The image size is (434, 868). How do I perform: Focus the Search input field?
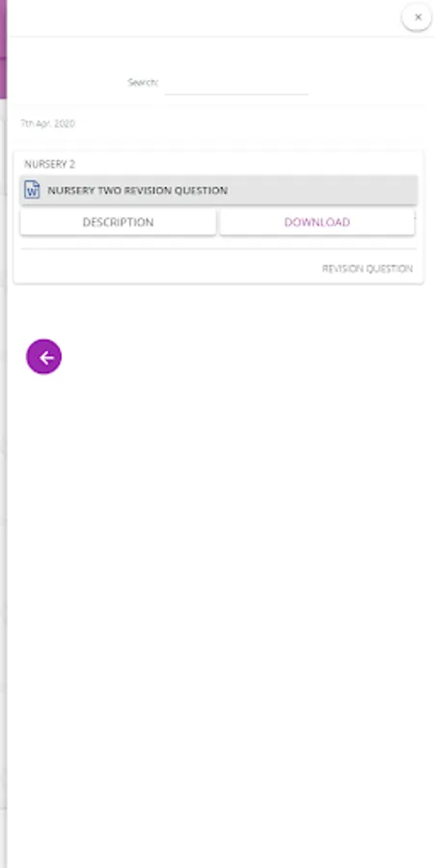point(236,83)
